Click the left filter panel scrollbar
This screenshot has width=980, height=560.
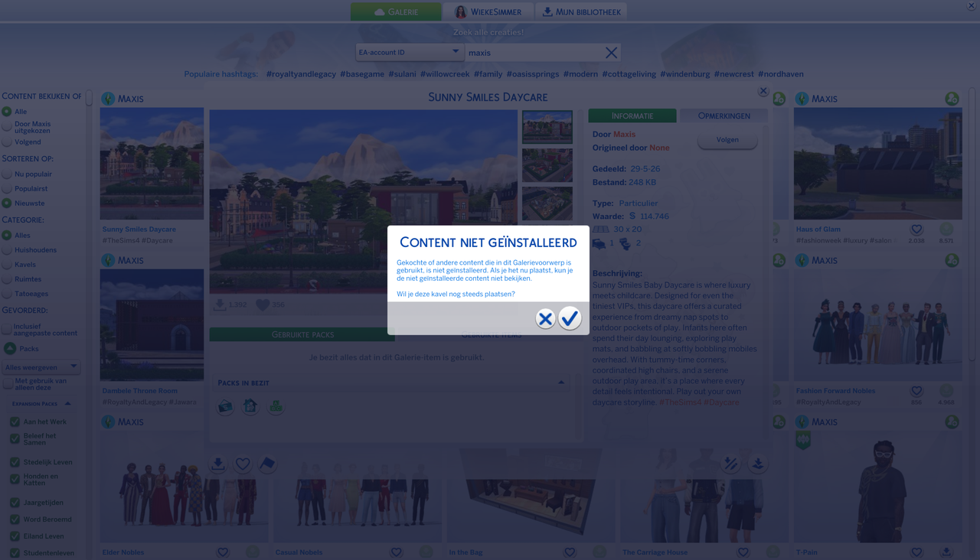pyautogui.click(x=89, y=98)
